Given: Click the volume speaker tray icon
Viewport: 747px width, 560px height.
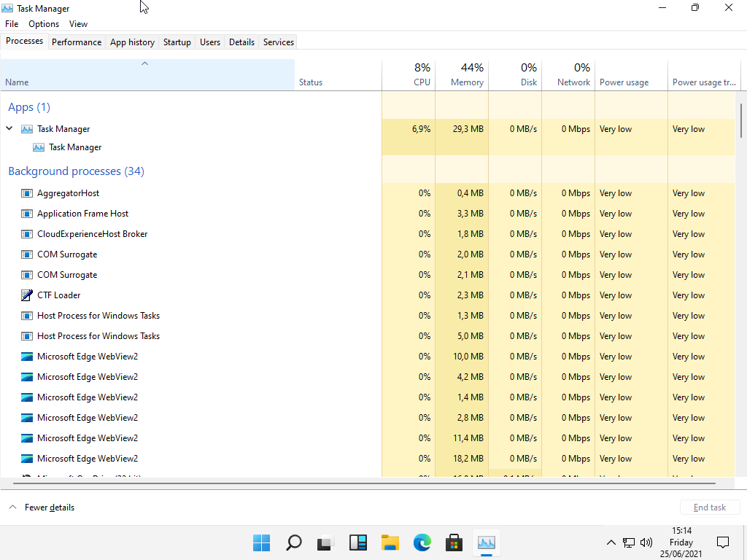Looking at the screenshot, I should pyautogui.click(x=646, y=542).
